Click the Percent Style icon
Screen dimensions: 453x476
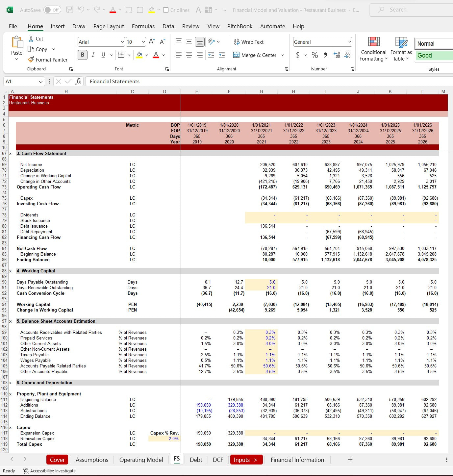[x=315, y=55]
